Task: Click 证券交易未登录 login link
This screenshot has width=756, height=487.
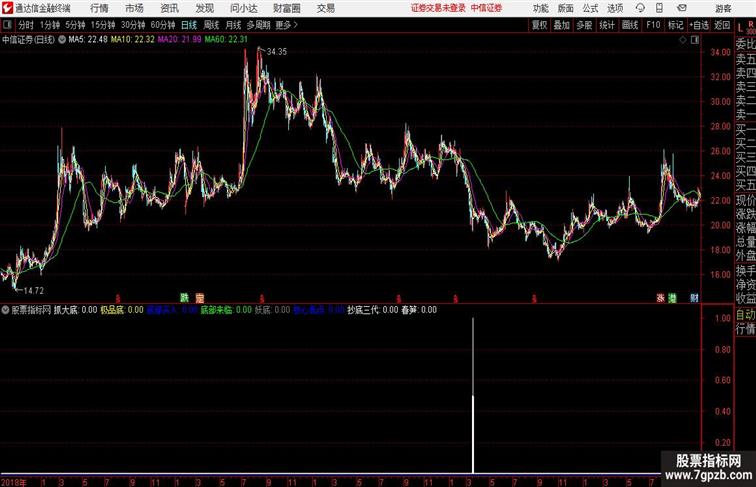Action: 438,8
